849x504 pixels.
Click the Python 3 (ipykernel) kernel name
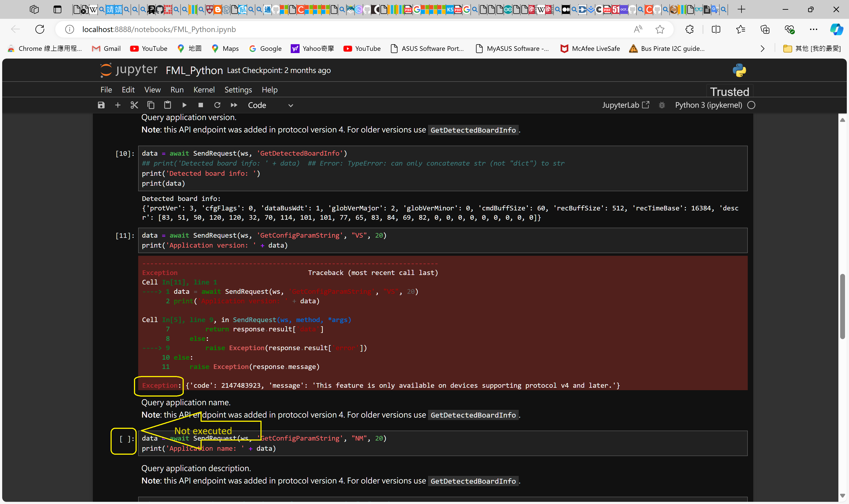pos(708,105)
